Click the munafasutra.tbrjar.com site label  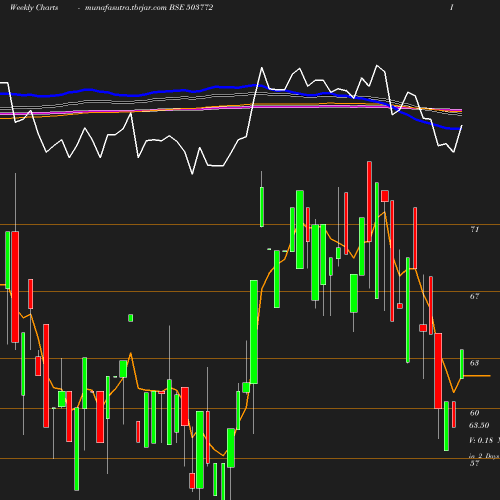(126, 8)
